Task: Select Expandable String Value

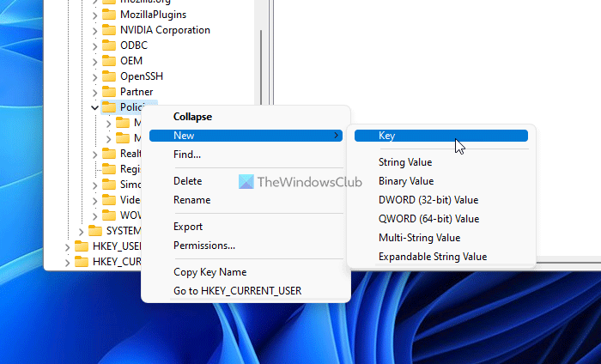Action: click(441, 257)
